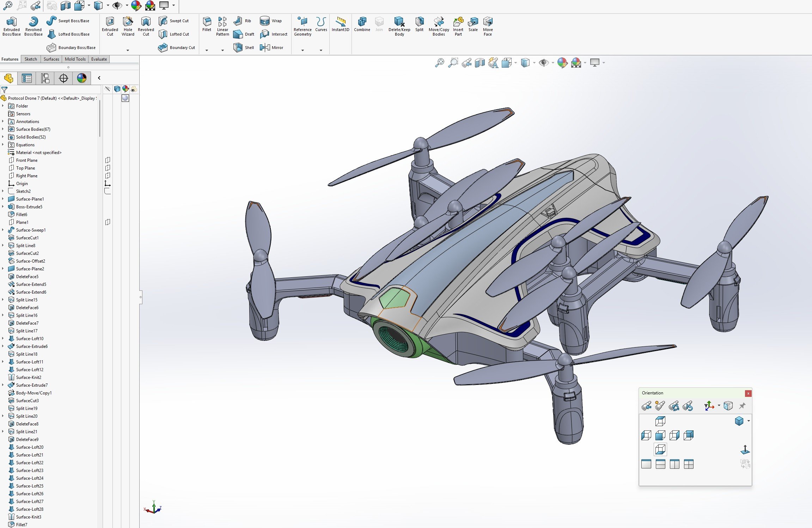
Task: Open the DisplayManager appearance sphere tab
Action: [82, 78]
